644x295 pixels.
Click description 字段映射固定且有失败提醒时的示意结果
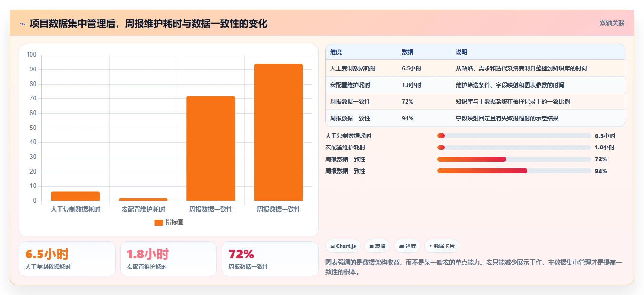point(507,118)
